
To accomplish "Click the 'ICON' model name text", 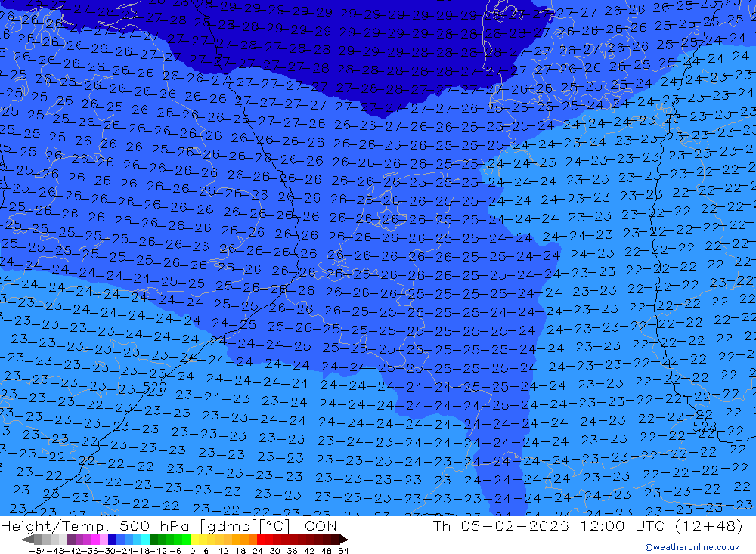I will click(x=318, y=526).
